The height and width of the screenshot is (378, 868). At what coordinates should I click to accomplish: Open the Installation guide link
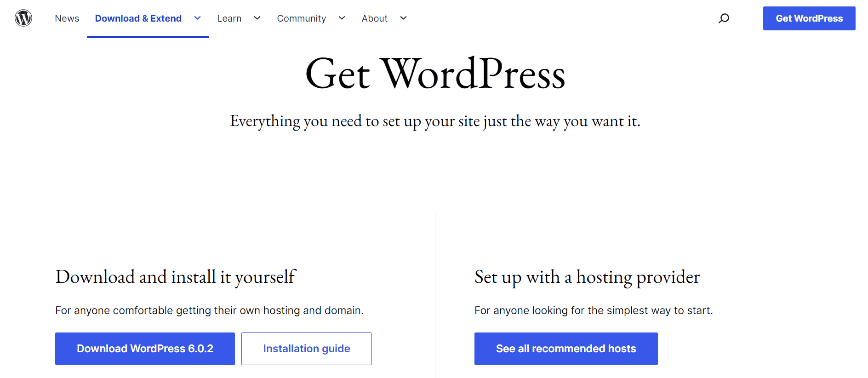tap(307, 349)
